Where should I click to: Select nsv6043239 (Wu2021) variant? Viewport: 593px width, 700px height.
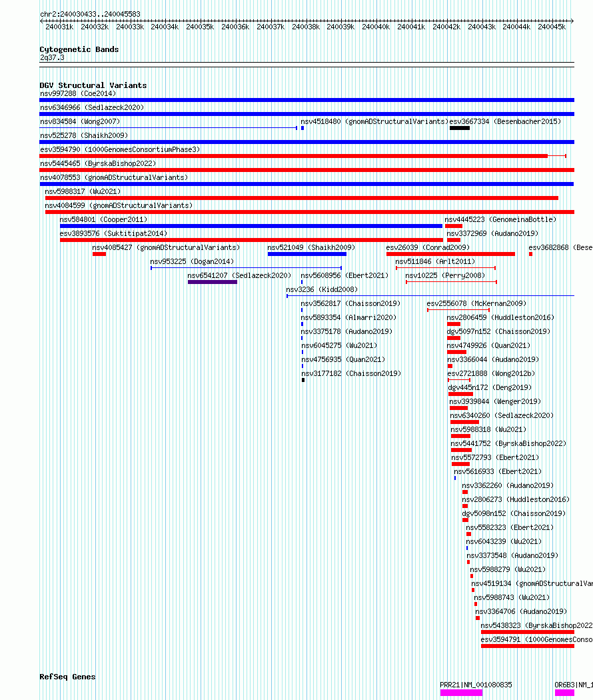tap(504, 541)
